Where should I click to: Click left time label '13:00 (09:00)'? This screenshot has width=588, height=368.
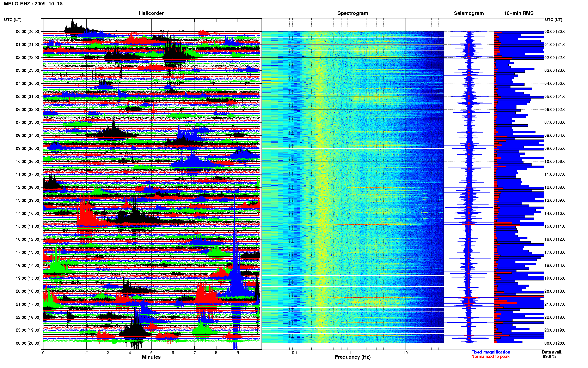tap(28, 200)
